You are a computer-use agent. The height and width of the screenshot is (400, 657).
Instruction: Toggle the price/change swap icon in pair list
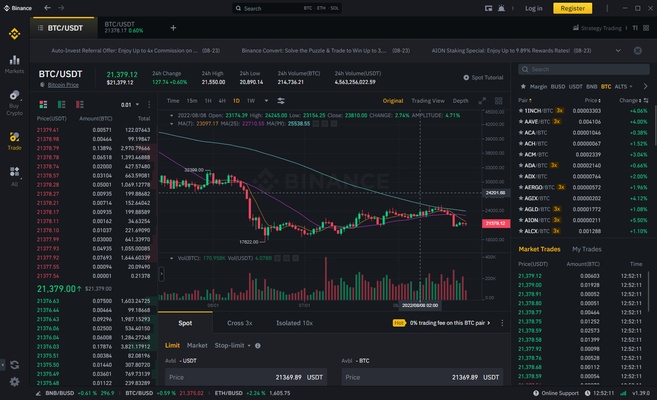[x=646, y=100]
